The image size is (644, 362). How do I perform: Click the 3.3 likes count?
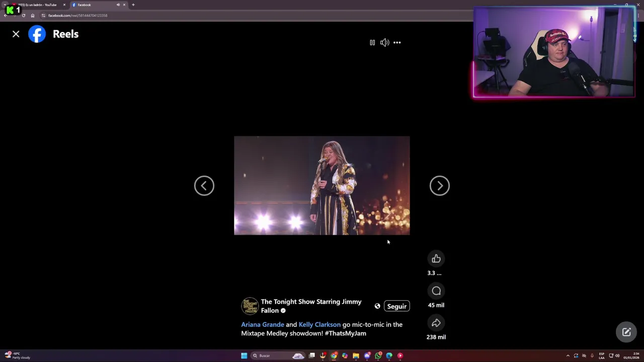(434, 273)
